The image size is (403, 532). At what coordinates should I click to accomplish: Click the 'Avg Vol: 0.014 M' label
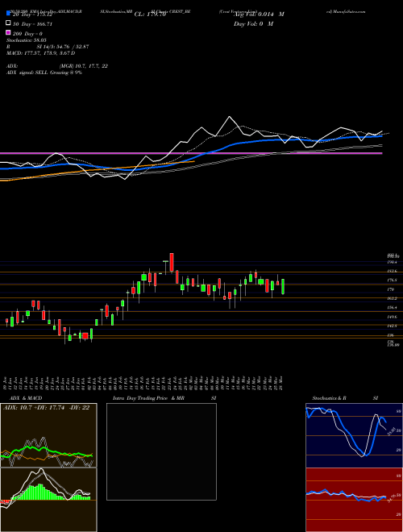(259, 15)
